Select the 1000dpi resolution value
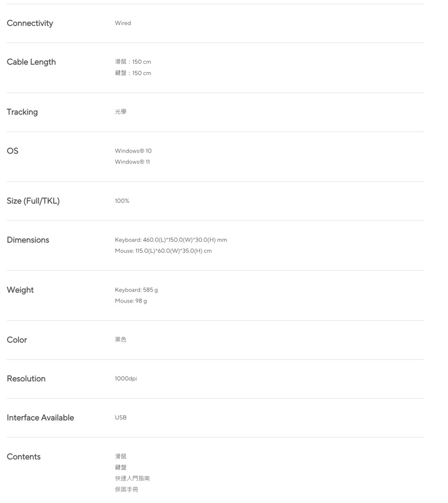 (125, 378)
